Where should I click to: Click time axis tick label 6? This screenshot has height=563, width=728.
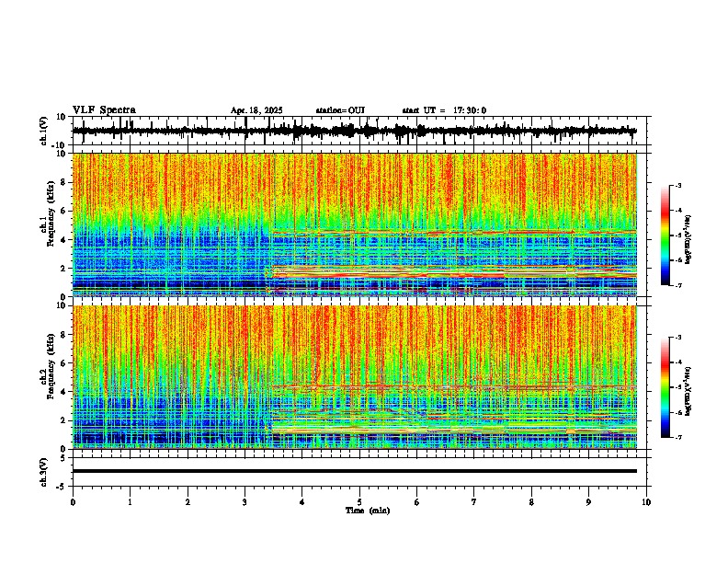click(x=417, y=502)
